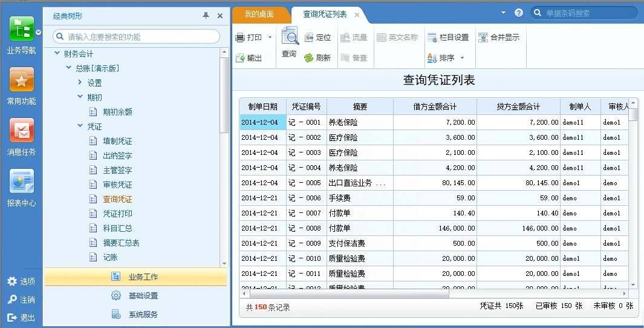The height and width of the screenshot is (328, 644).
Task: Click the help question mark icon
Action: pos(519,13)
